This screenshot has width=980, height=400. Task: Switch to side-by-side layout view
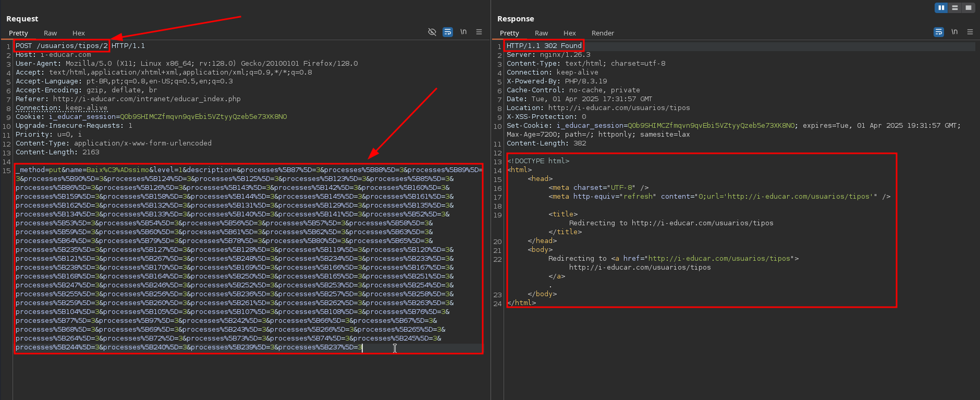coord(941,7)
